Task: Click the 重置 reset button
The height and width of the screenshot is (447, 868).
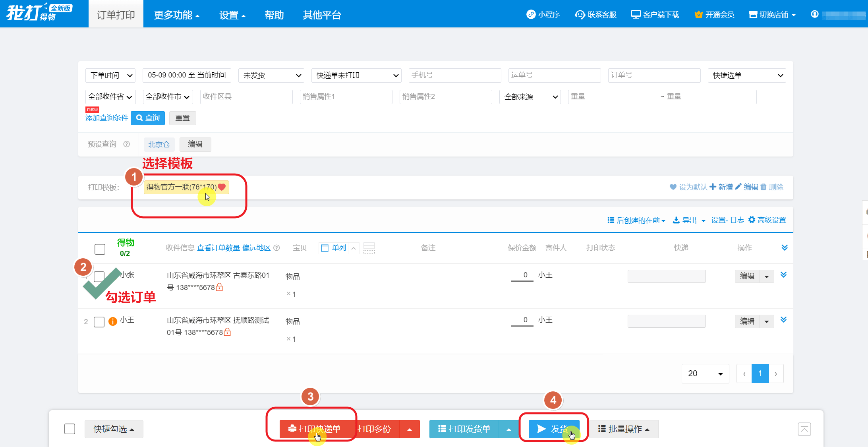Action: pyautogui.click(x=183, y=118)
